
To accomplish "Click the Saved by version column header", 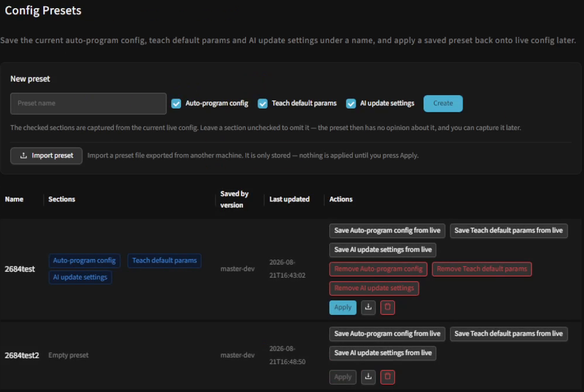I will [234, 199].
